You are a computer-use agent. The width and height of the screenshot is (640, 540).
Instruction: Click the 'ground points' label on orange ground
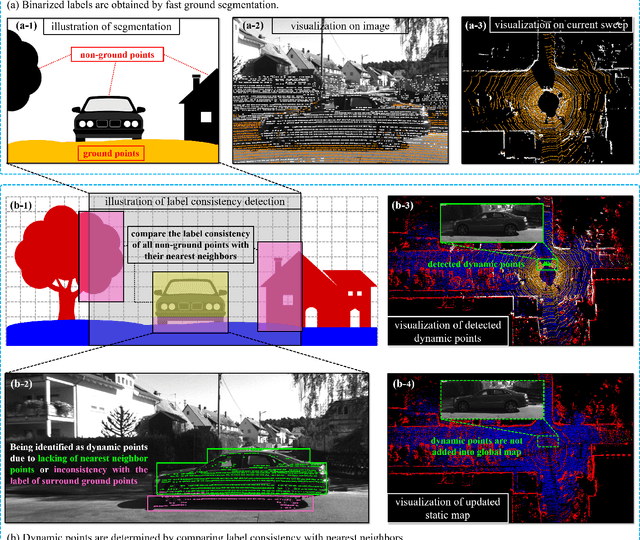click(x=112, y=153)
